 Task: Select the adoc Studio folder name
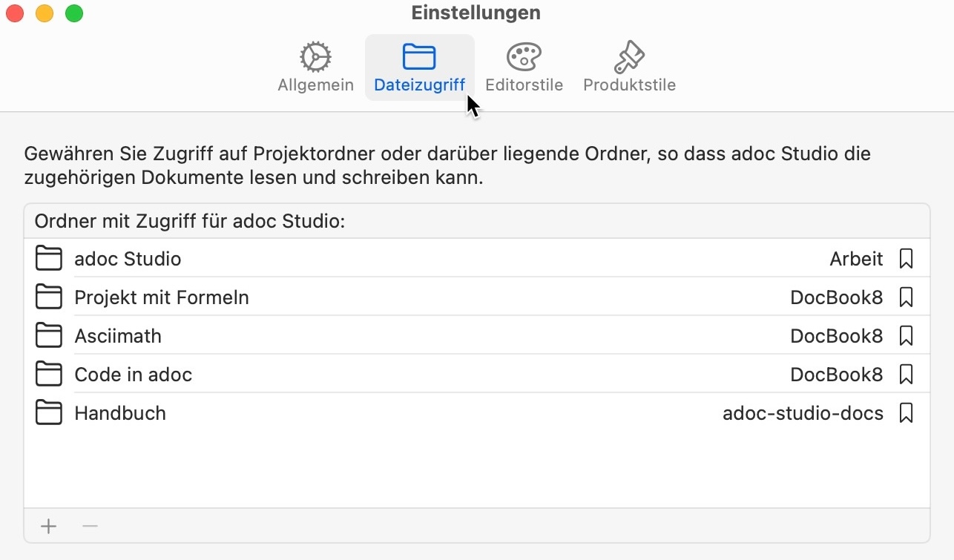(128, 259)
